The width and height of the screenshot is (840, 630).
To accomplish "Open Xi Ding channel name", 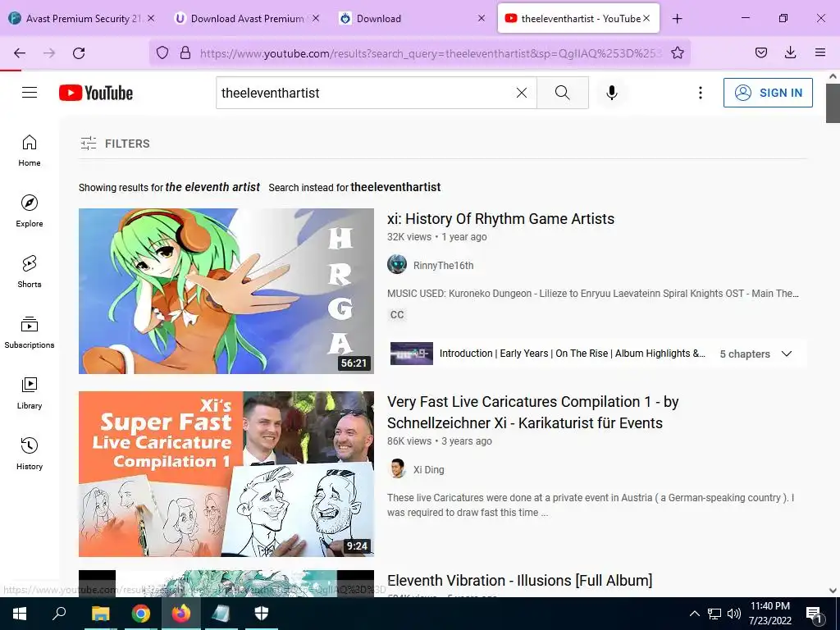I will (428, 469).
